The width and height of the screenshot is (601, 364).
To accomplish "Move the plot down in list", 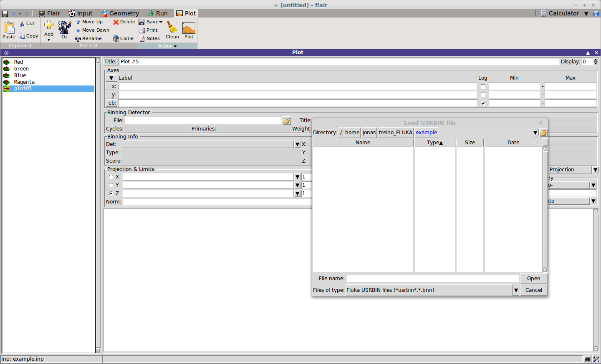I will pyautogui.click(x=93, y=30).
